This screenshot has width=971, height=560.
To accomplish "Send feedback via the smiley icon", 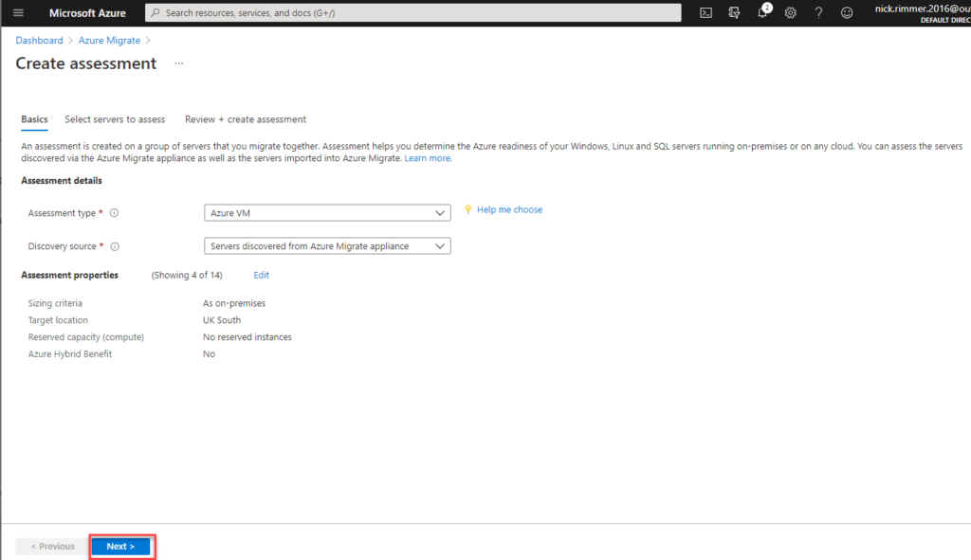I will [x=847, y=12].
